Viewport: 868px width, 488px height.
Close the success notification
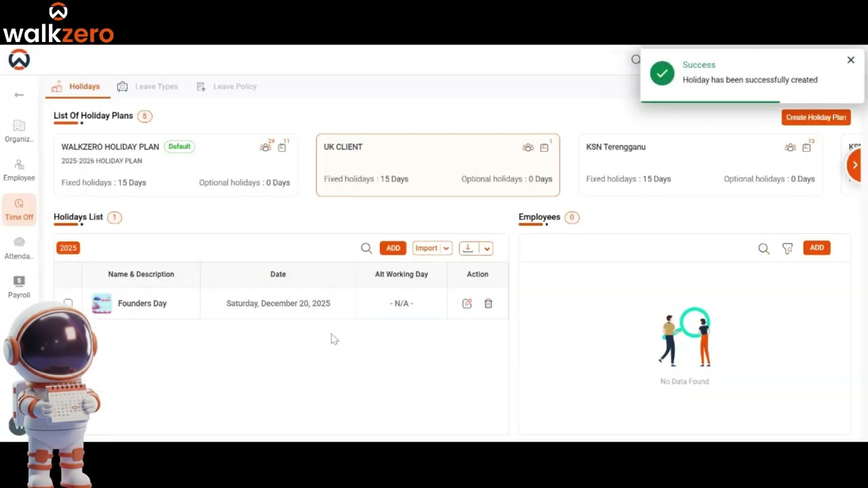850,60
